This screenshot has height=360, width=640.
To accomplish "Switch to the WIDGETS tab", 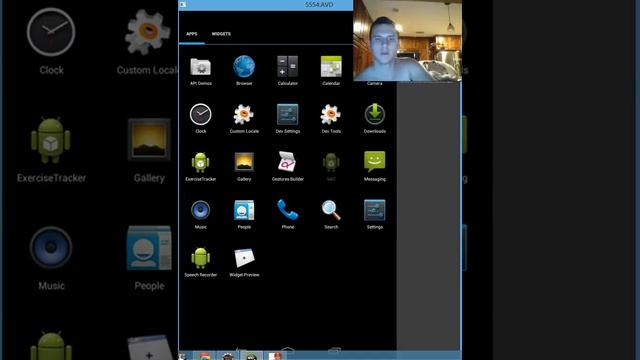I will 221,34.
